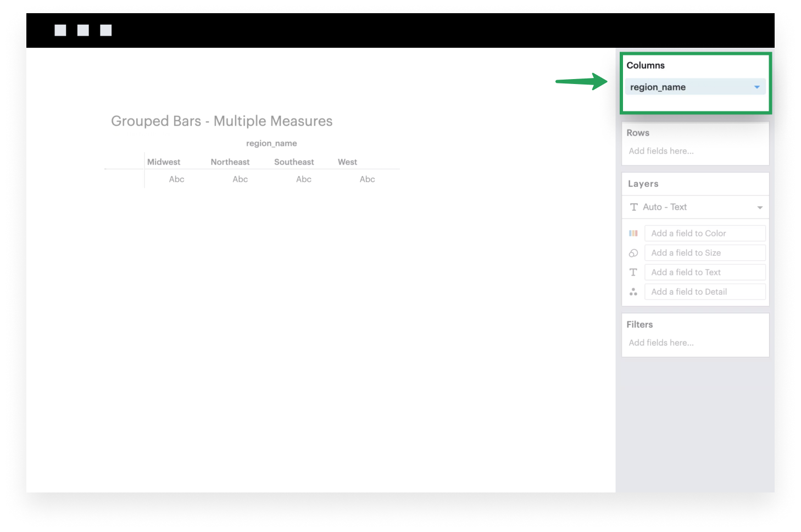The height and width of the screenshot is (532, 801).
Task: Select the Text encoding T icon
Action: pos(633,272)
